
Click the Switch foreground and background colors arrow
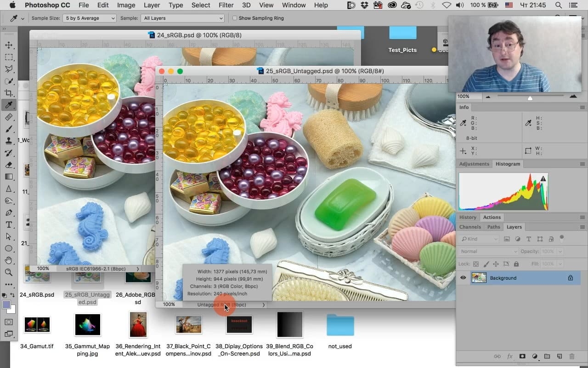click(13, 295)
